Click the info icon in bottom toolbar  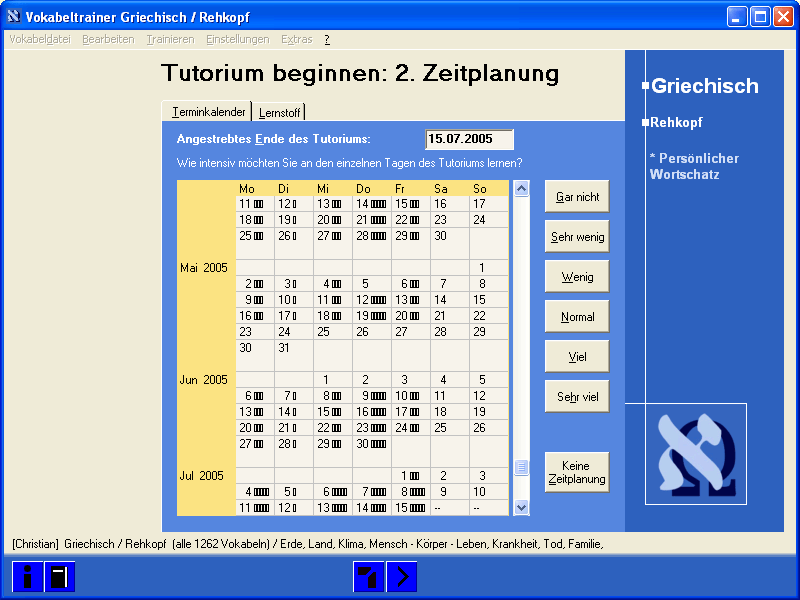click(28, 577)
